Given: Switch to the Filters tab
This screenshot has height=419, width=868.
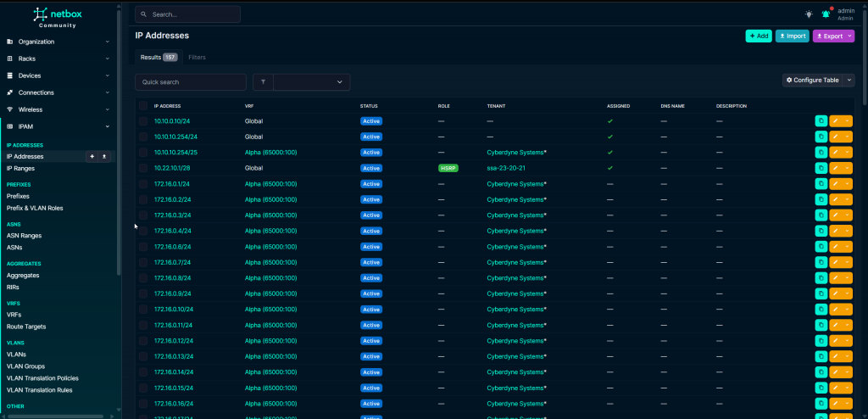Looking at the screenshot, I should coord(197,57).
